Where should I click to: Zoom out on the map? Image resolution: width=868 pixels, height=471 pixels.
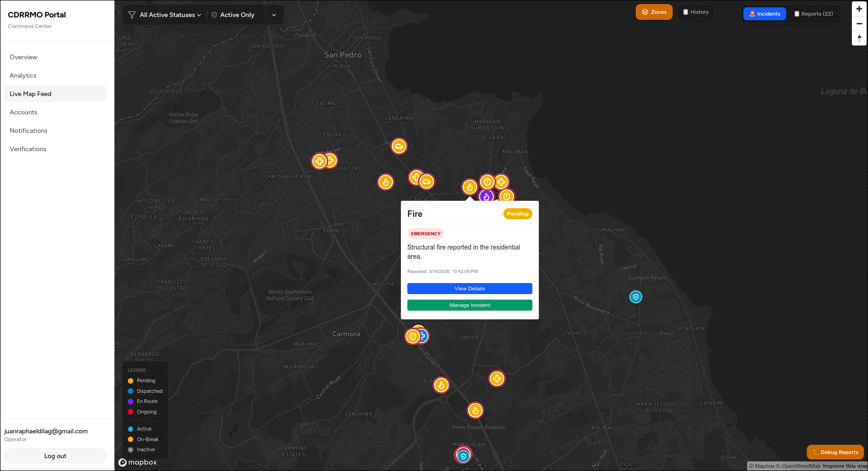(x=859, y=23)
